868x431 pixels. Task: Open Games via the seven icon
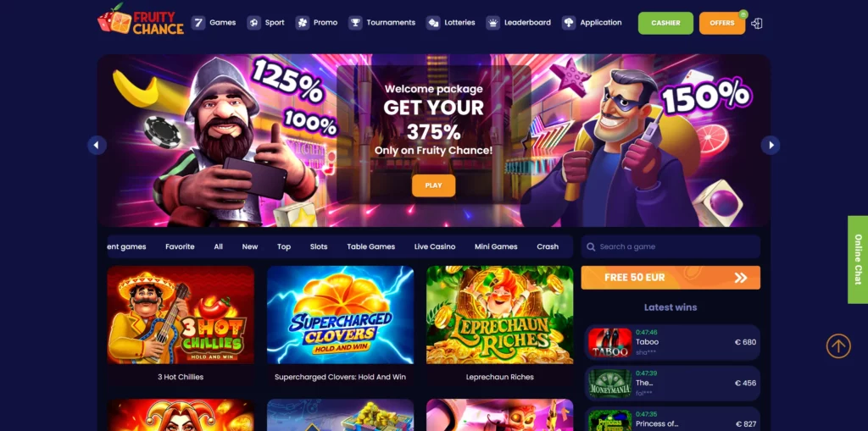198,23
